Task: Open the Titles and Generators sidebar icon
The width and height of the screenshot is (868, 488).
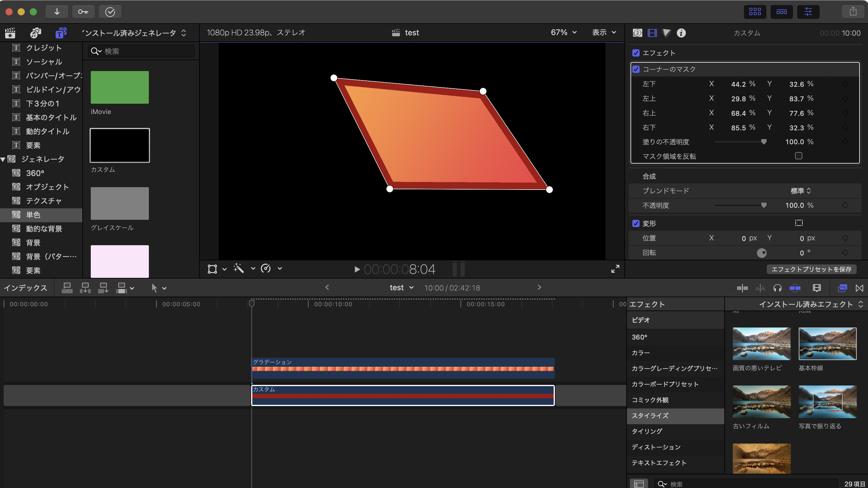Action: (x=61, y=33)
